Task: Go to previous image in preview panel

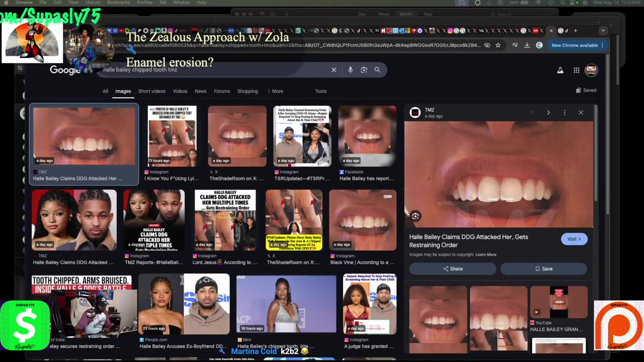Action: click(x=532, y=113)
